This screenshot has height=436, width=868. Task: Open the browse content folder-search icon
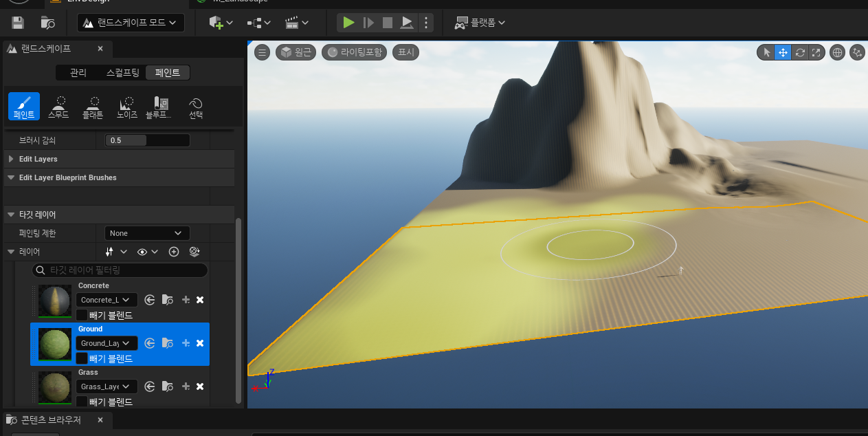pos(47,23)
